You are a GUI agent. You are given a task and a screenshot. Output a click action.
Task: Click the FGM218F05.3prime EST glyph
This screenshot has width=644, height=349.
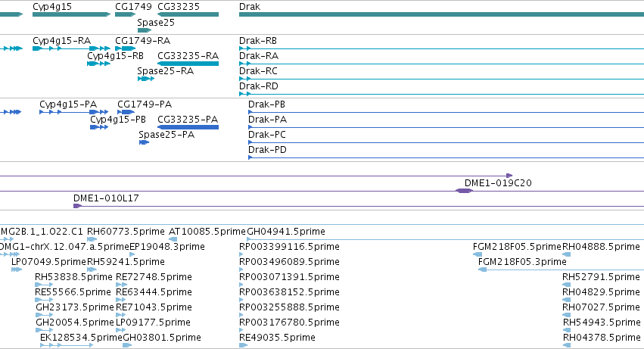click(483, 270)
